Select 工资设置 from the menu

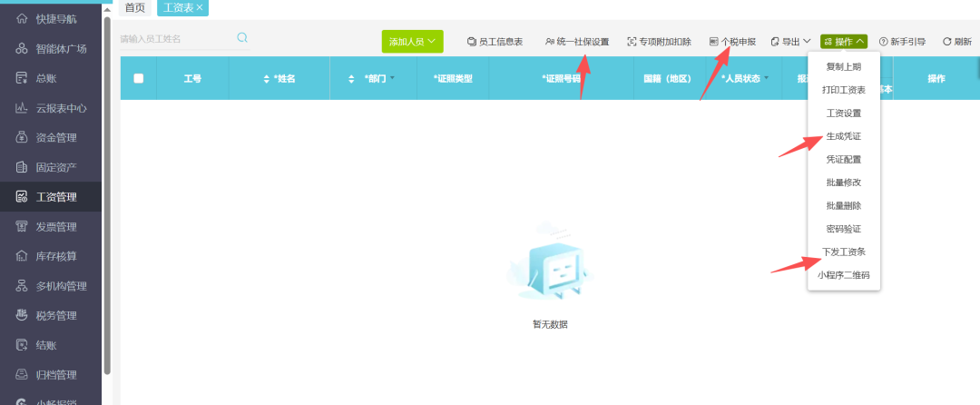(x=844, y=114)
